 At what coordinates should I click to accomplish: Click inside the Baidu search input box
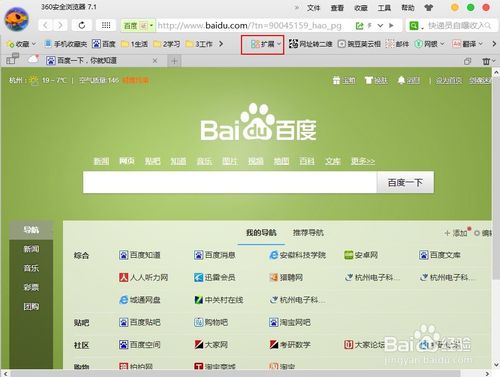pyautogui.click(x=230, y=182)
